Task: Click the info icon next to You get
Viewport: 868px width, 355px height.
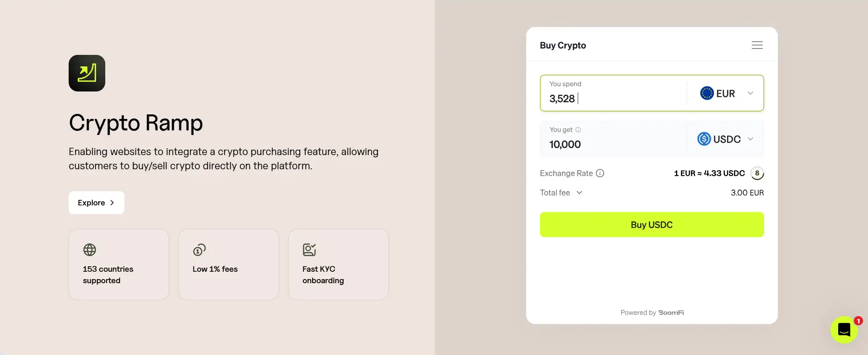Action: click(578, 130)
